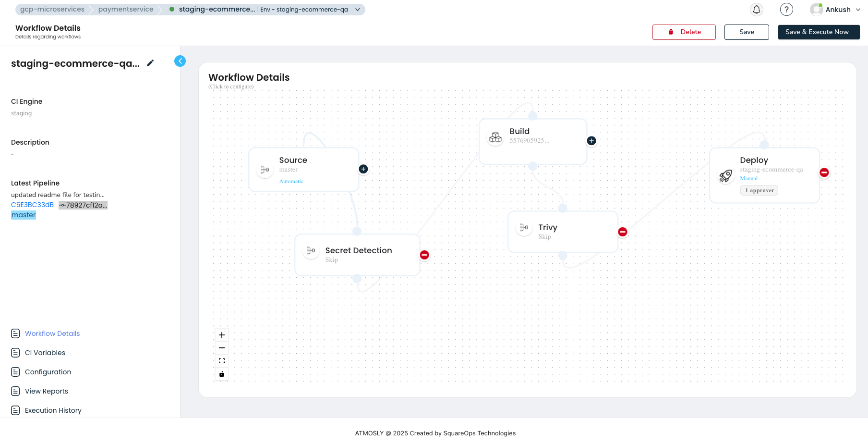Click the Manual label on Deploy node

[748, 178]
